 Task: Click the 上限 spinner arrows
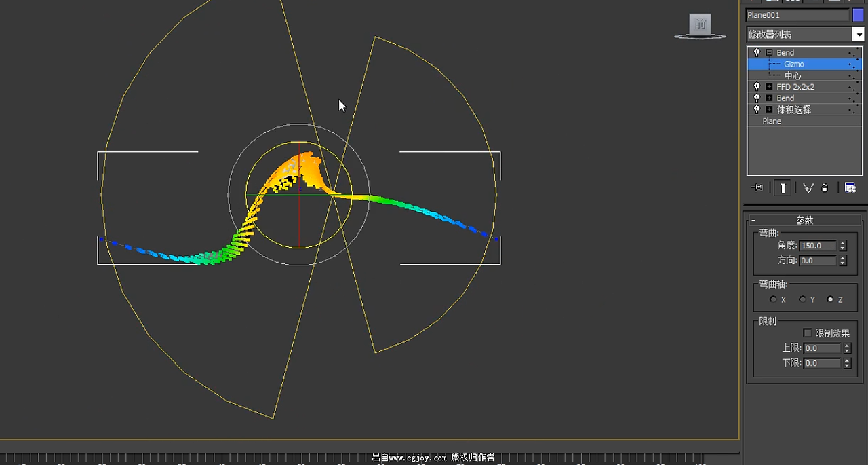click(847, 348)
